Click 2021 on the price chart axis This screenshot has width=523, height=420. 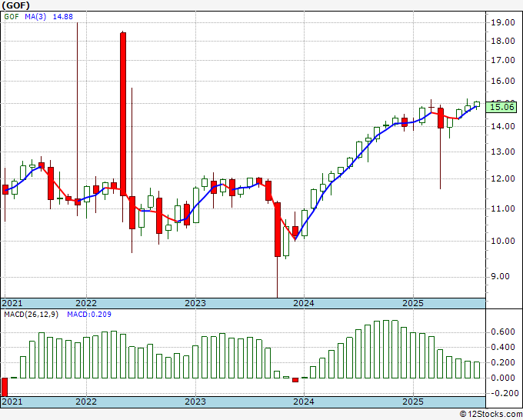[12, 303]
